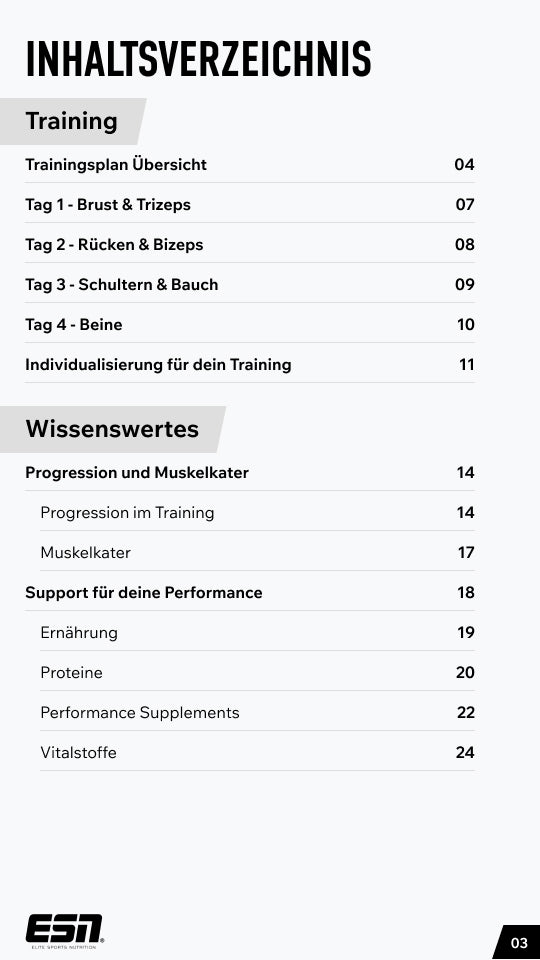The width and height of the screenshot is (540, 960).
Task: Click the Training section header
Action: click(x=72, y=121)
